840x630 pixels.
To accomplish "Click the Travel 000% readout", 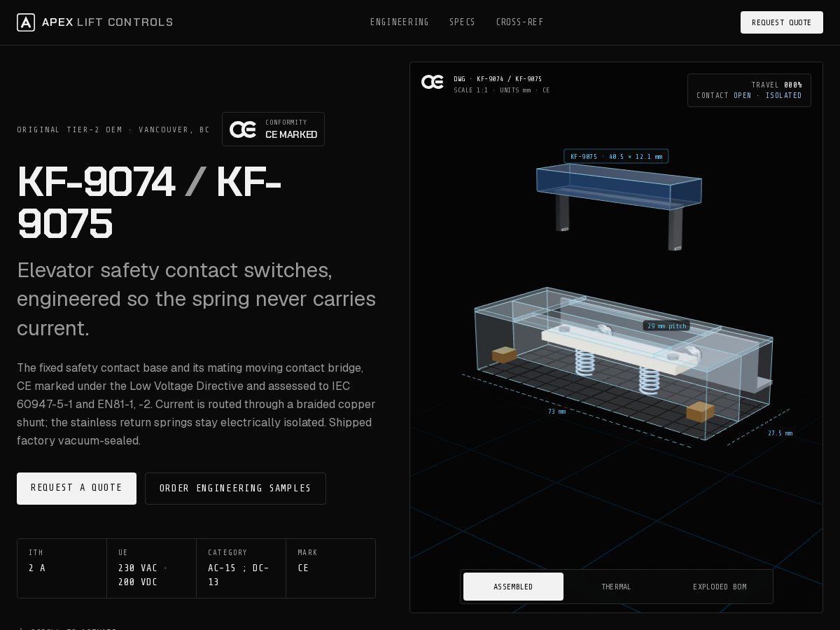I will pos(776,85).
